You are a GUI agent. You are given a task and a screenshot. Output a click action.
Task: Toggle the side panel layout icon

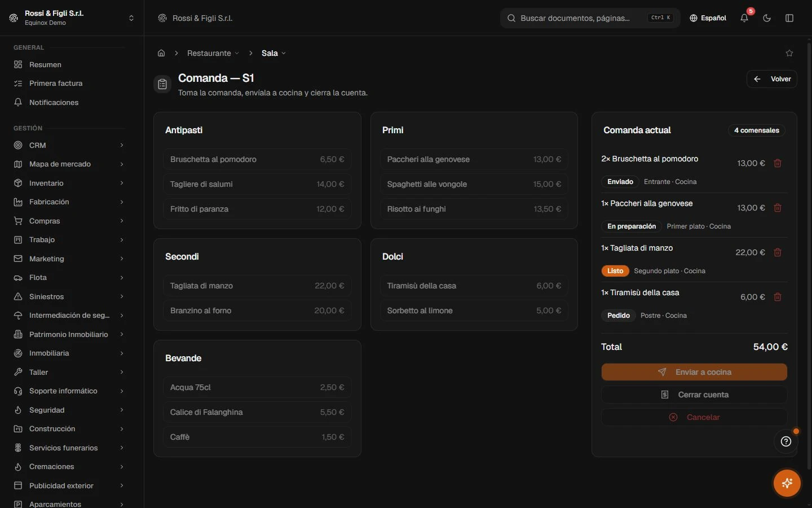[789, 18]
